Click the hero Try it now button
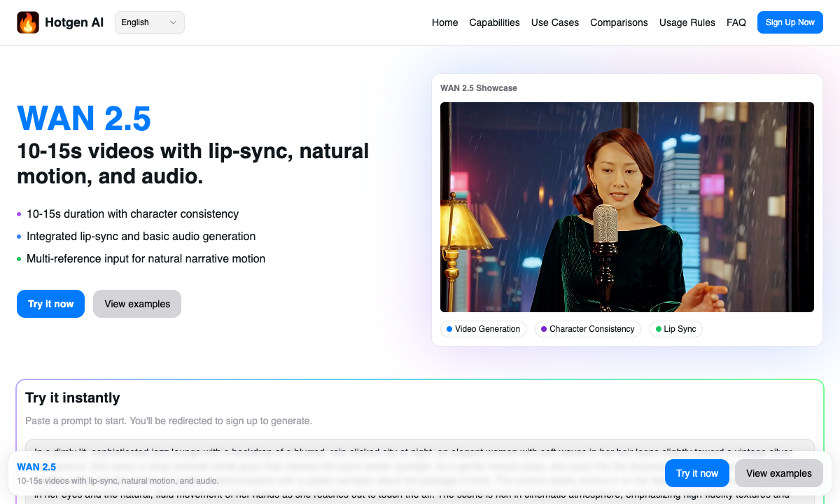 [50, 304]
